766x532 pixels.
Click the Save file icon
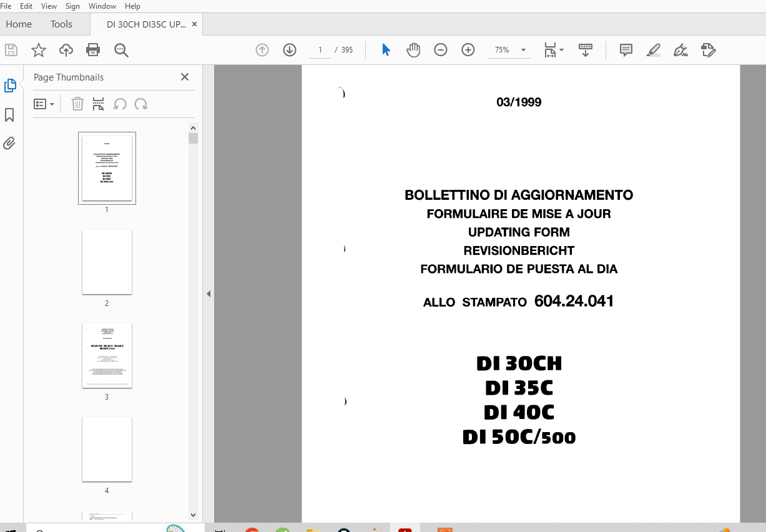(11, 50)
